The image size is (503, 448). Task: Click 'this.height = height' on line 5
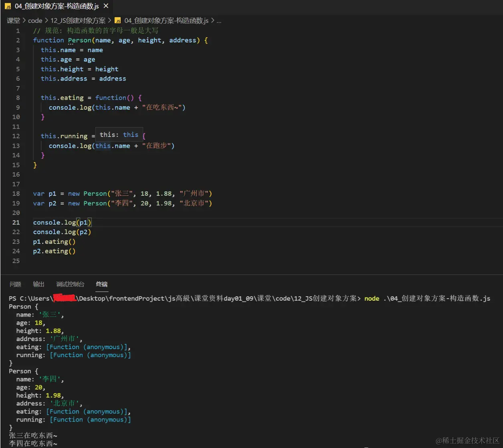79,69
